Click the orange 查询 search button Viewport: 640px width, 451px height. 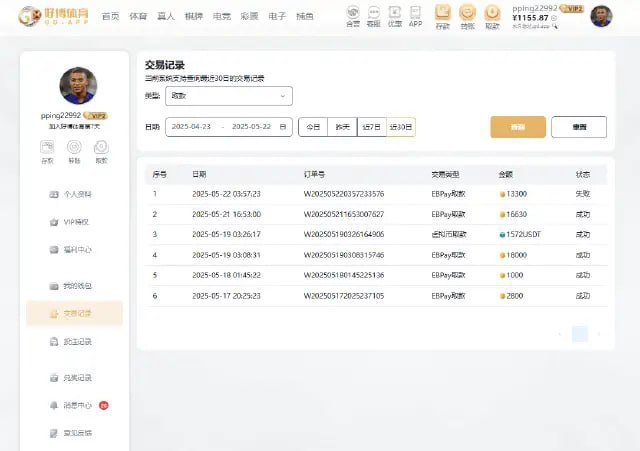tap(517, 127)
